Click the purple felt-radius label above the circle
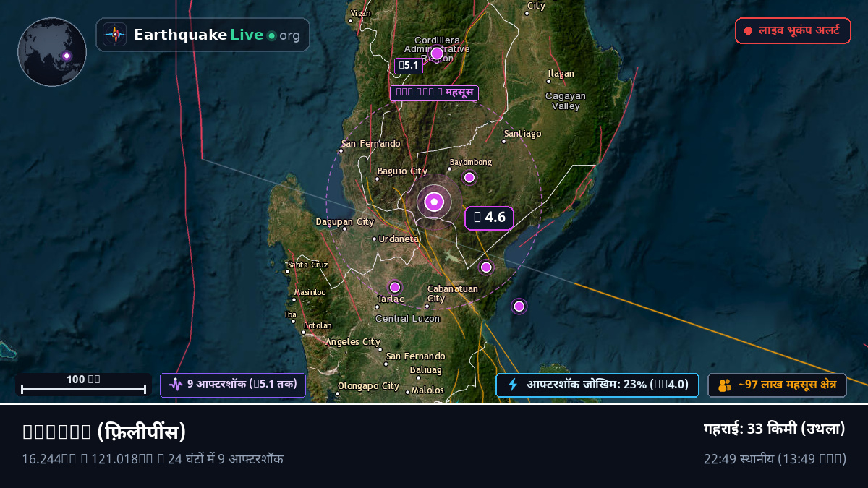The height and width of the screenshot is (488, 868). click(434, 93)
